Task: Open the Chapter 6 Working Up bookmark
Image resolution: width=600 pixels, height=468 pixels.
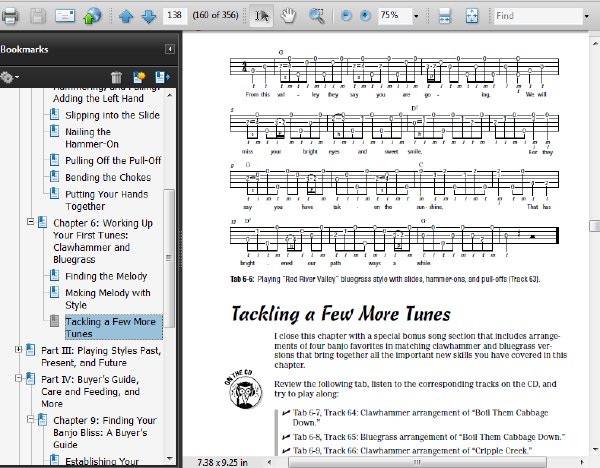Action: [x=103, y=241]
